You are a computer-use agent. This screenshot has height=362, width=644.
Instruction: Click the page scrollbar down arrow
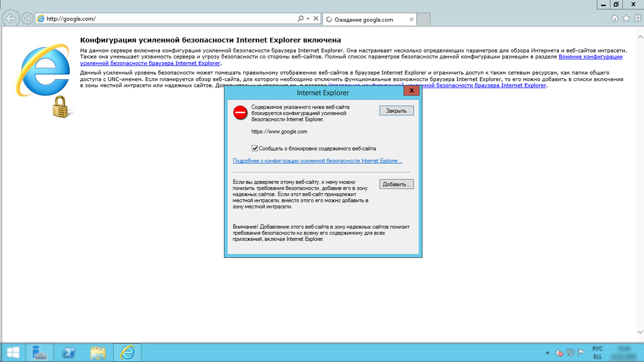pyautogui.click(x=640, y=332)
